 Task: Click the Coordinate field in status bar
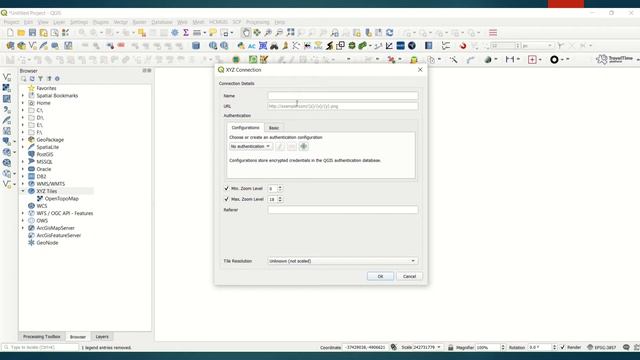click(x=365, y=347)
